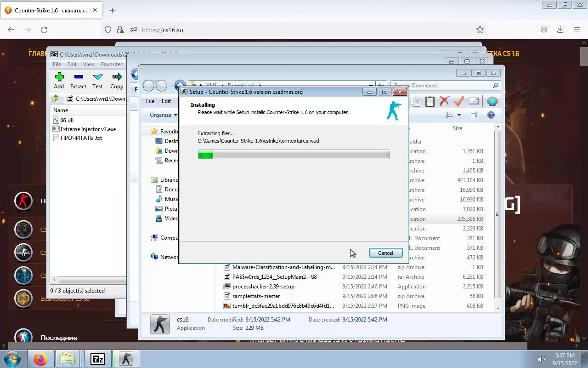The image size is (588, 368).
Task: Cancel the Counter-Strike 1.6 installation
Action: (x=385, y=253)
